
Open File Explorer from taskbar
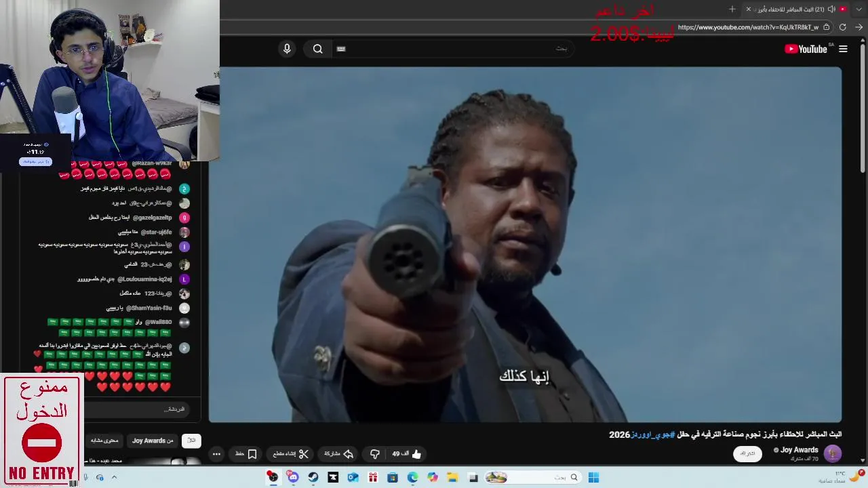coord(452,478)
